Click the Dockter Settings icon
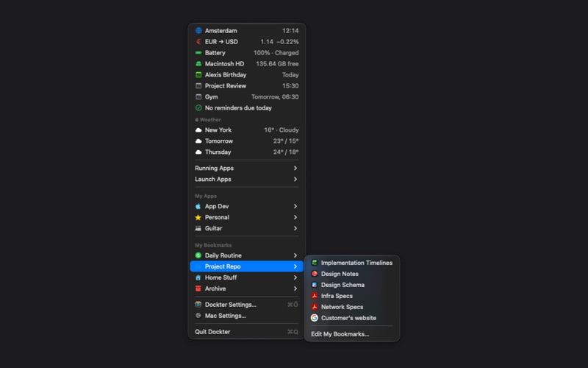Screen dimensions: 588x368 coord(198,305)
